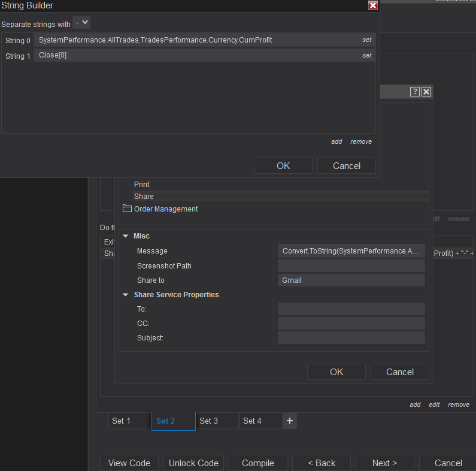Screen dimensions: 476x471
Task: Click set link for String 1
Action: (367, 55)
